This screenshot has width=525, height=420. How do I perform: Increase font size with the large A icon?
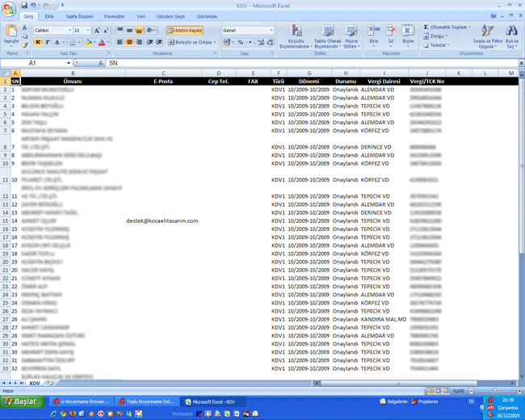coord(96,31)
